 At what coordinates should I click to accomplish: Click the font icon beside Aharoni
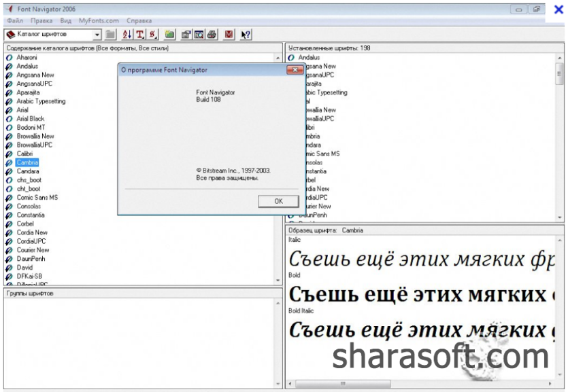[10, 58]
